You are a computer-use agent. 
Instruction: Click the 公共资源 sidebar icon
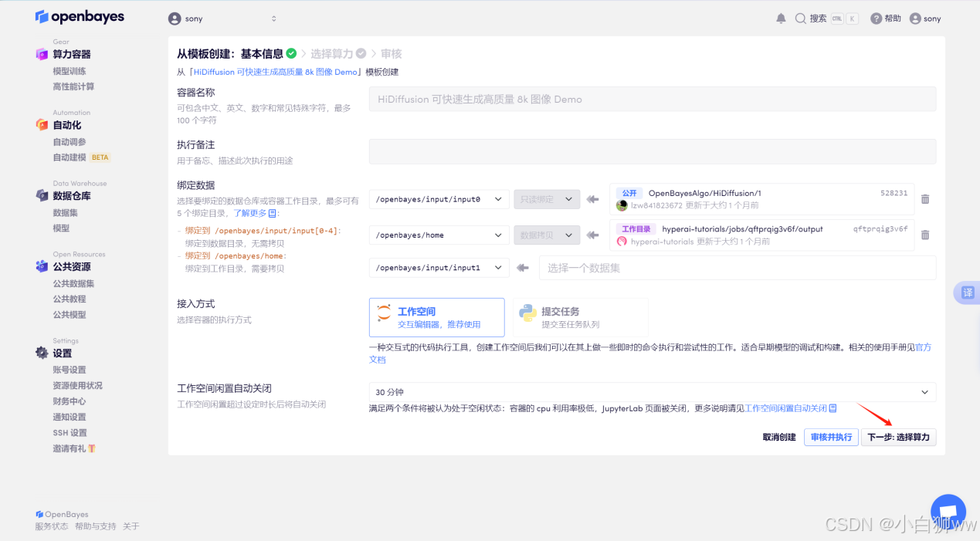click(42, 266)
